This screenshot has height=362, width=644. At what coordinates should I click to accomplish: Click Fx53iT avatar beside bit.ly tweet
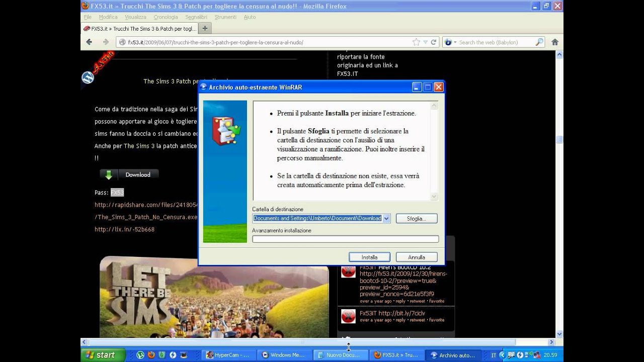pyautogui.click(x=348, y=316)
